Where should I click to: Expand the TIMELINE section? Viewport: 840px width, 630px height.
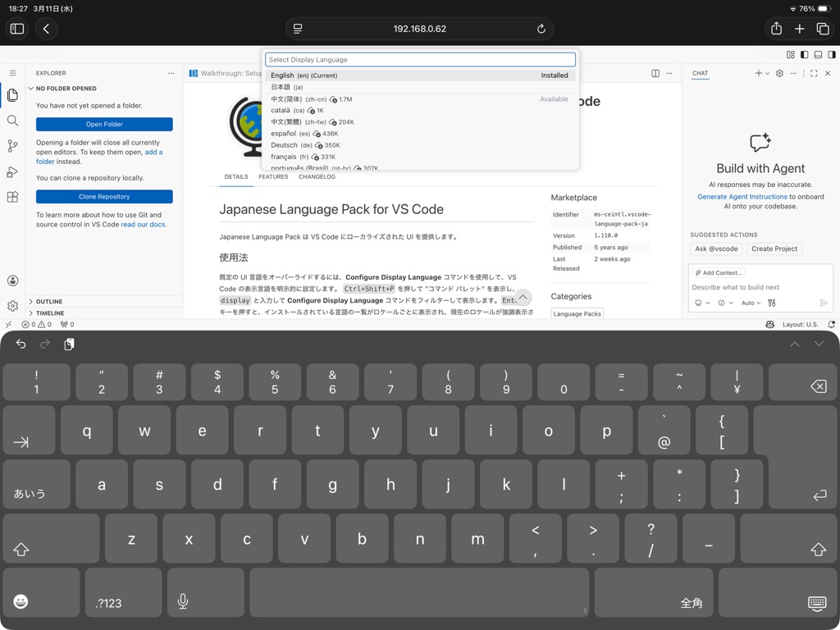click(x=49, y=313)
